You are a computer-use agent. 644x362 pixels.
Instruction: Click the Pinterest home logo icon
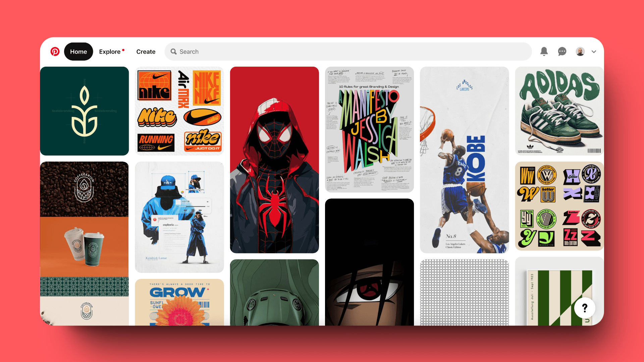54,52
